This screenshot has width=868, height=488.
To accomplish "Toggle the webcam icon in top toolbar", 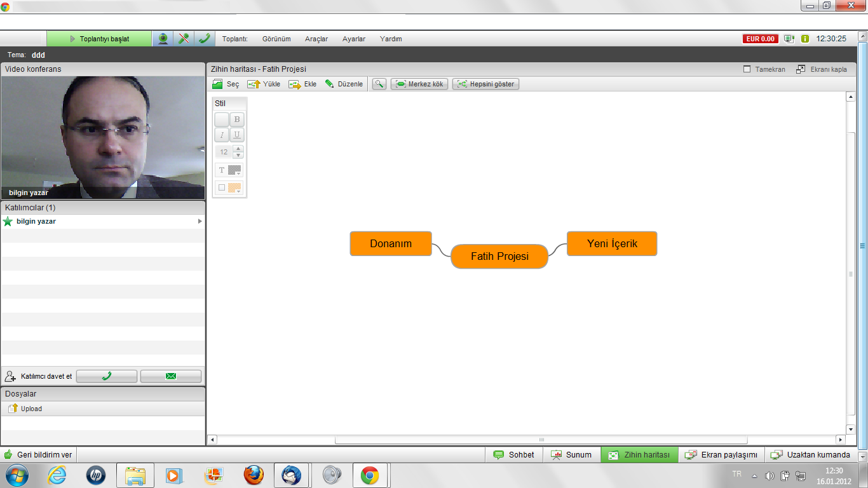I will tap(163, 39).
